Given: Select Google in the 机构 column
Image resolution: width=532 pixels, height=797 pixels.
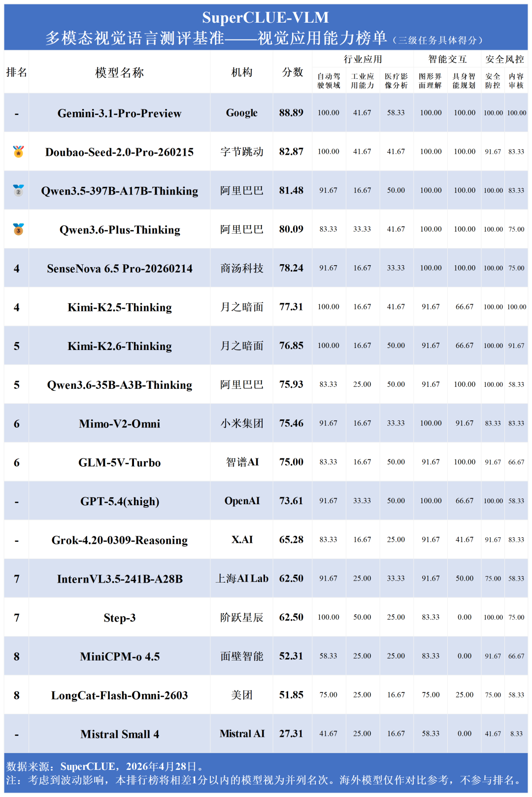Looking at the screenshot, I should click(242, 113).
